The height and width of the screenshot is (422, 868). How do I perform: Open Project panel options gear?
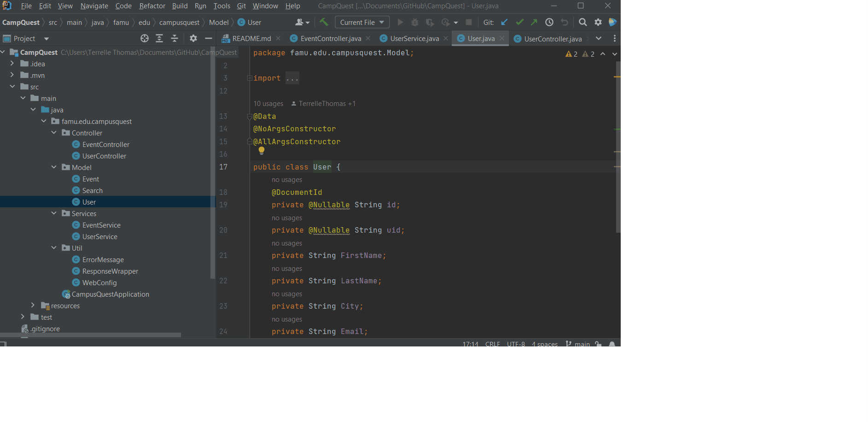[x=193, y=38]
